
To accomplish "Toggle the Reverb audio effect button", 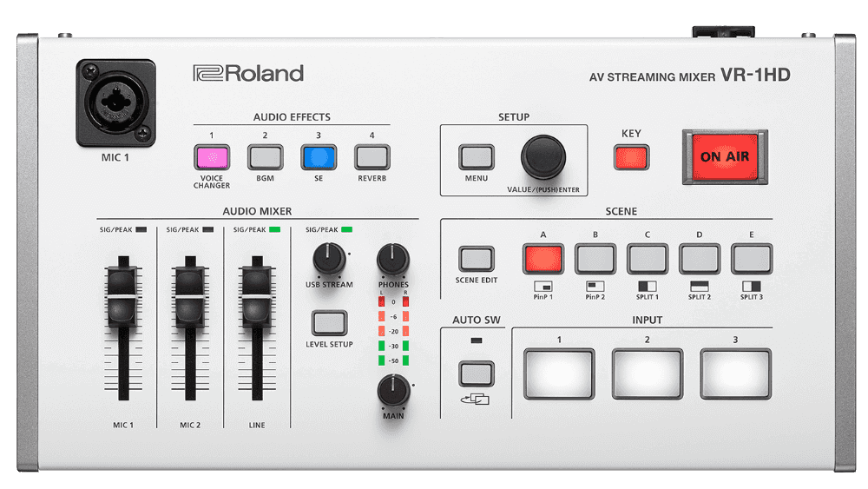I will click(x=372, y=157).
